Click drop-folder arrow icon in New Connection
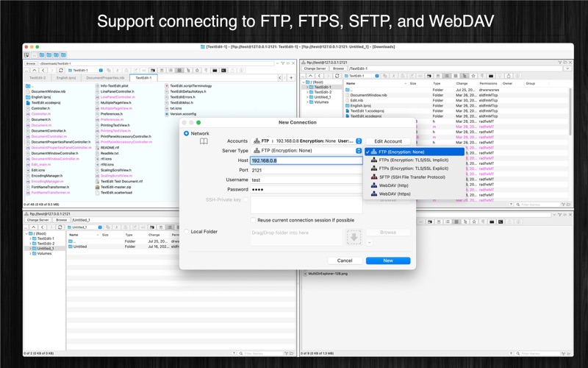The image size is (588, 368). [354, 237]
